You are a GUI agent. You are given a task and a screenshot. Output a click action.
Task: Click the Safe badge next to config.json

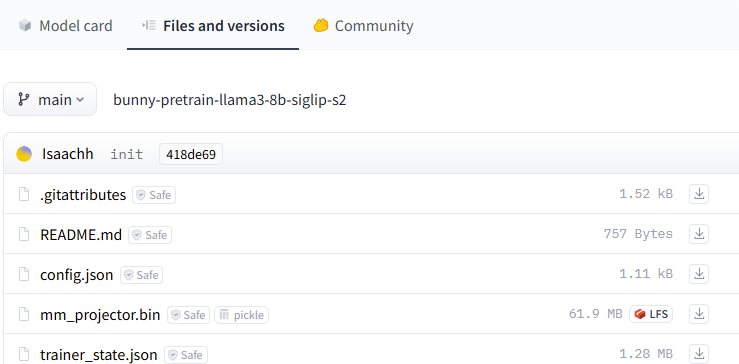141,275
